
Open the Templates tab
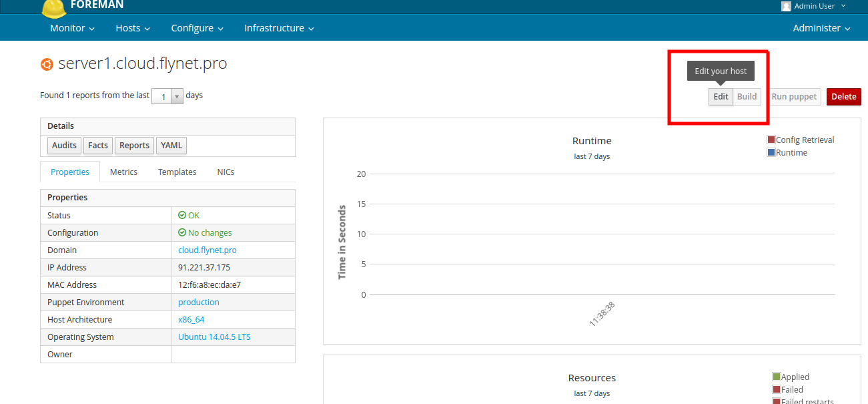pyautogui.click(x=177, y=172)
